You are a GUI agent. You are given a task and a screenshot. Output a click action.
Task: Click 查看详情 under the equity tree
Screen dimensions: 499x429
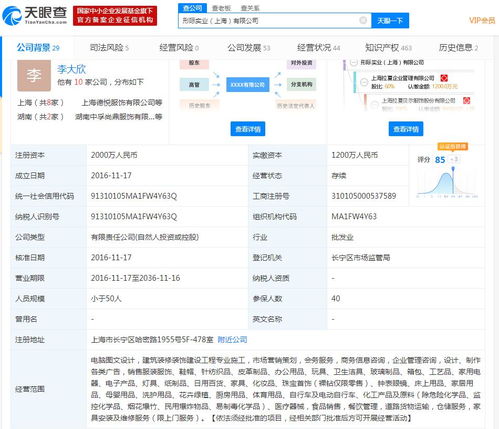(406, 129)
